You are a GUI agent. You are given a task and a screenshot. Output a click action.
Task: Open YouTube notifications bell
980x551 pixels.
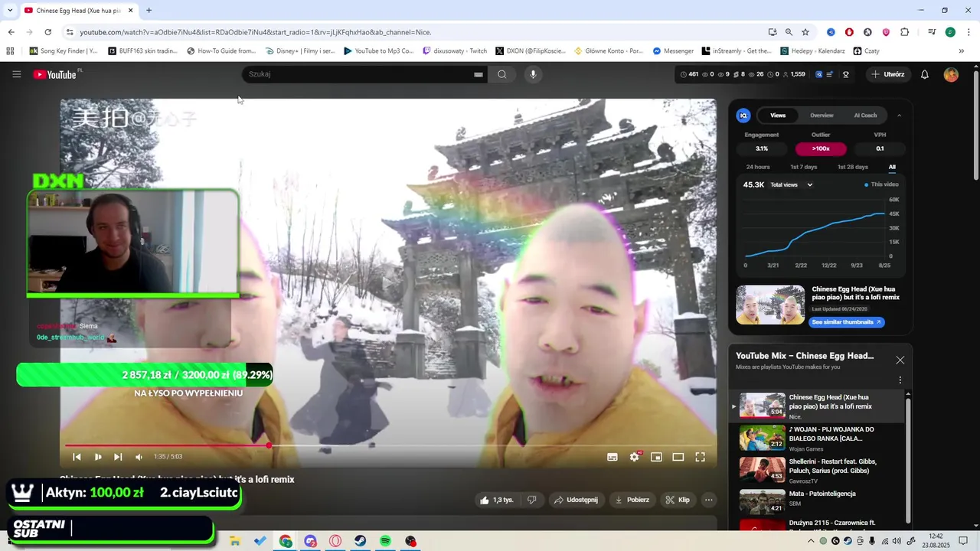925,74
